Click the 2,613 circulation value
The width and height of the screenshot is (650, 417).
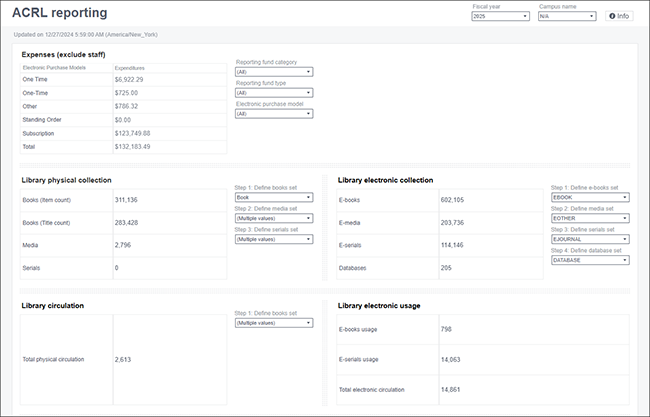tap(123, 360)
